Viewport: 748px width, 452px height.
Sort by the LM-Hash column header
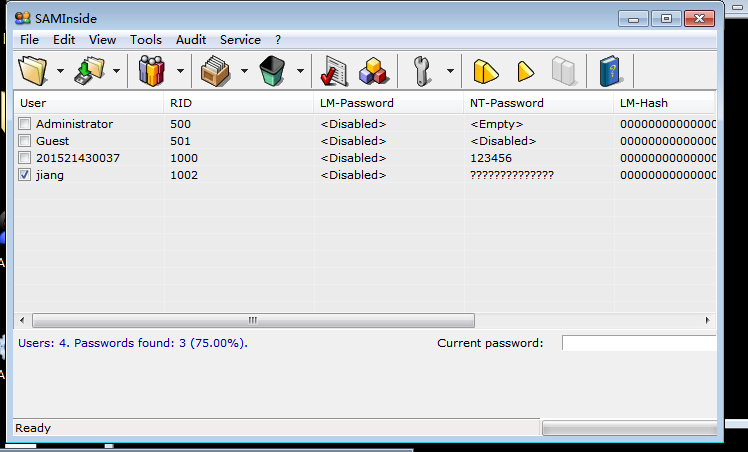[665, 103]
